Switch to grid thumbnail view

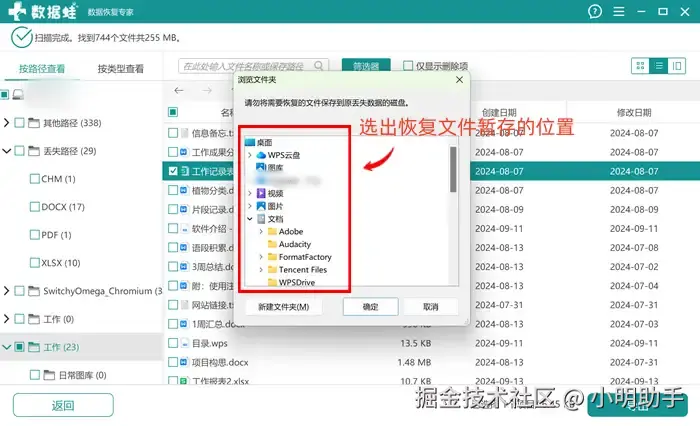click(x=640, y=66)
